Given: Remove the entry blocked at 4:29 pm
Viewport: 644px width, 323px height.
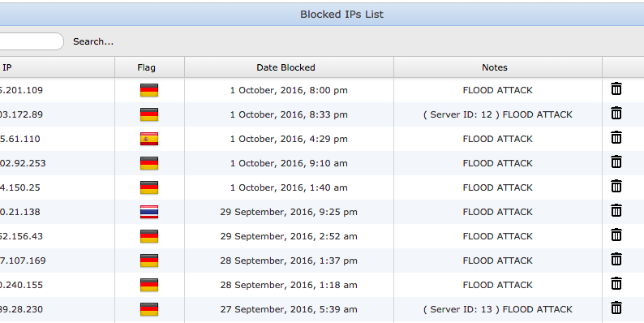Looking at the screenshot, I should coord(616,137).
